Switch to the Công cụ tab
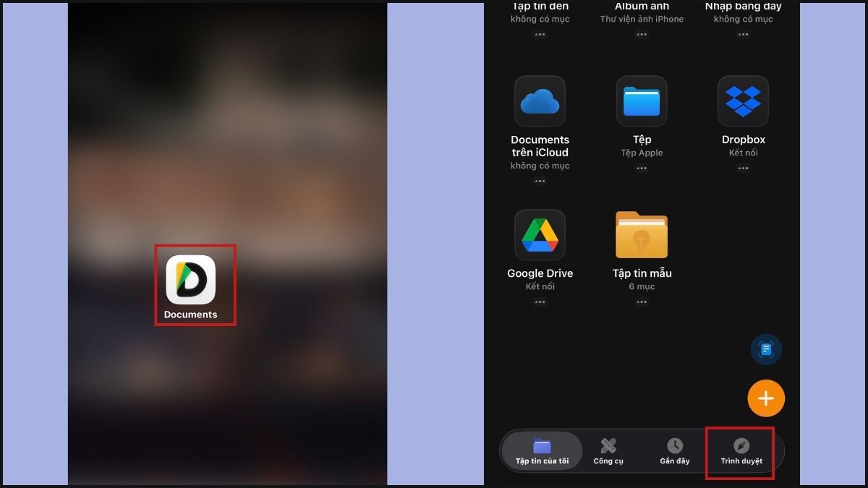The image size is (868, 488). coord(608,451)
